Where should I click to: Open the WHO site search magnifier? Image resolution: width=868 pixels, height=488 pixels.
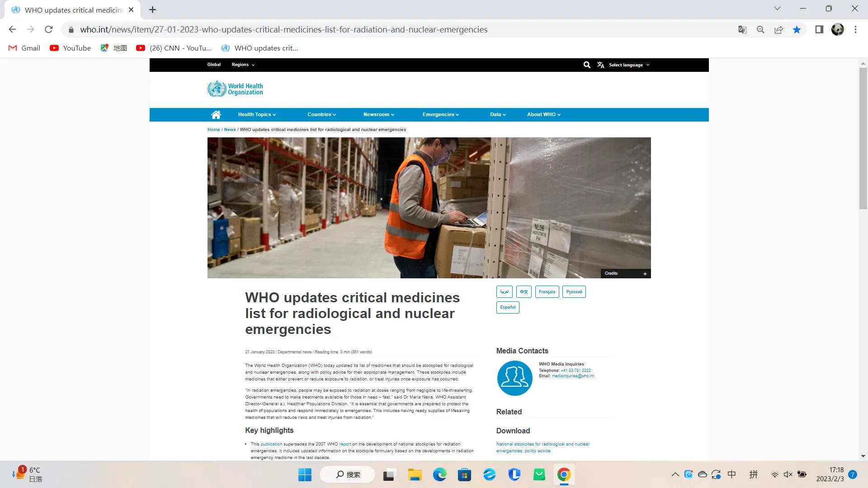[x=587, y=65]
